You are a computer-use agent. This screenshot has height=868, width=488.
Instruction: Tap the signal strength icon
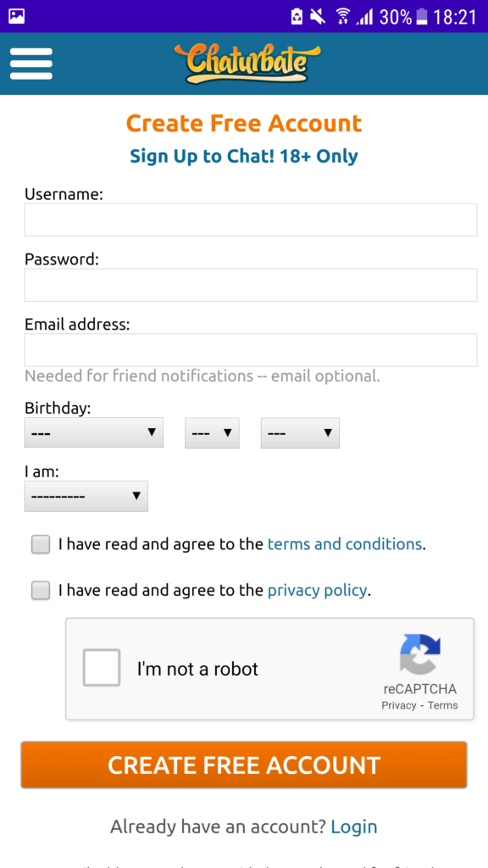tap(364, 17)
